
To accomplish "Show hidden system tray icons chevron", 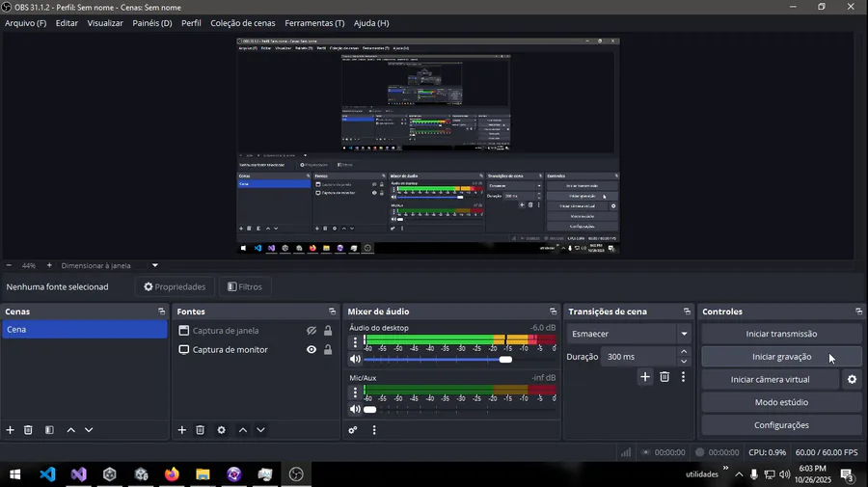I will [739, 474].
